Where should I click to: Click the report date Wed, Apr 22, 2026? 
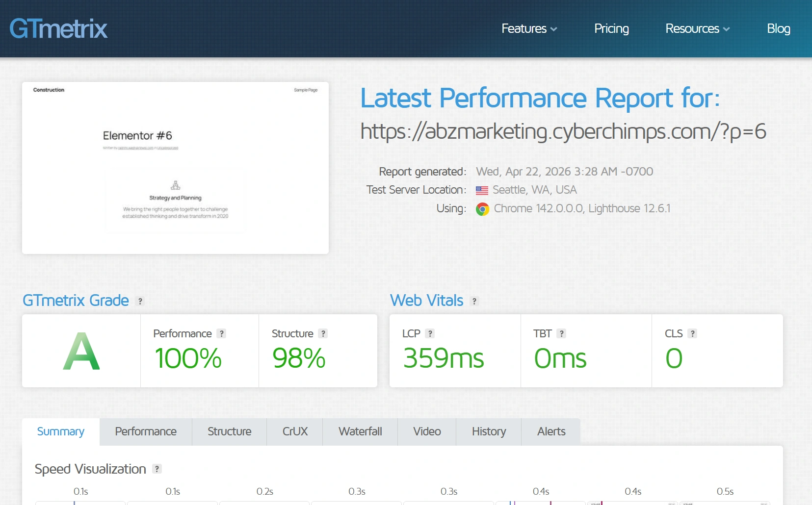click(x=565, y=172)
